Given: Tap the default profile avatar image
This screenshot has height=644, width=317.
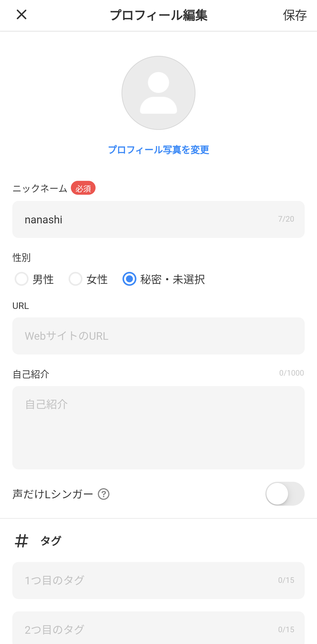Looking at the screenshot, I should [158, 93].
